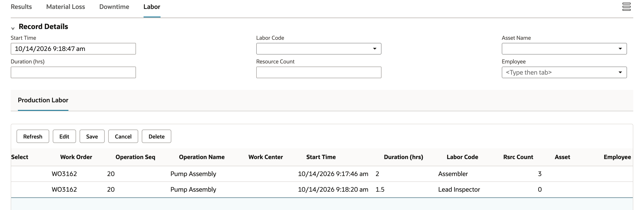Image resolution: width=644 pixels, height=210 pixels.
Task: Select the Production Labor sub-tab
Action: (43, 100)
